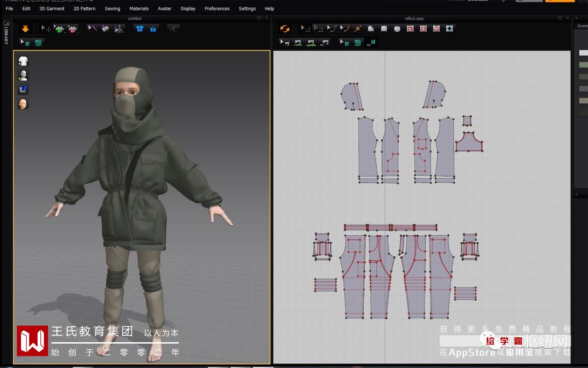
Task: Choose the Rectangle pattern creation tool
Action: coord(384,28)
